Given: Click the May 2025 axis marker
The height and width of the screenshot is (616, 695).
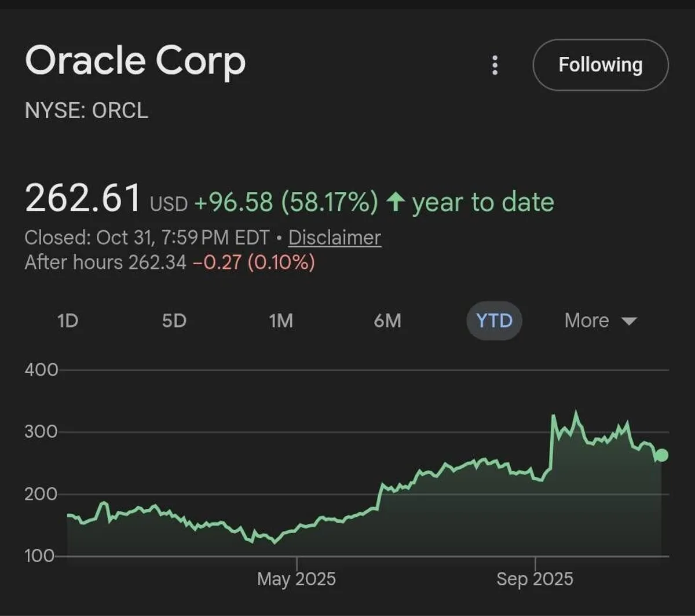Looking at the screenshot, I should pyautogui.click(x=296, y=578).
